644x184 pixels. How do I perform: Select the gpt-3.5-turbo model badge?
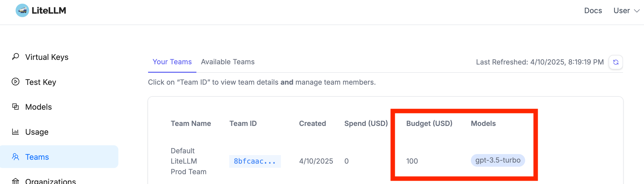(x=498, y=160)
